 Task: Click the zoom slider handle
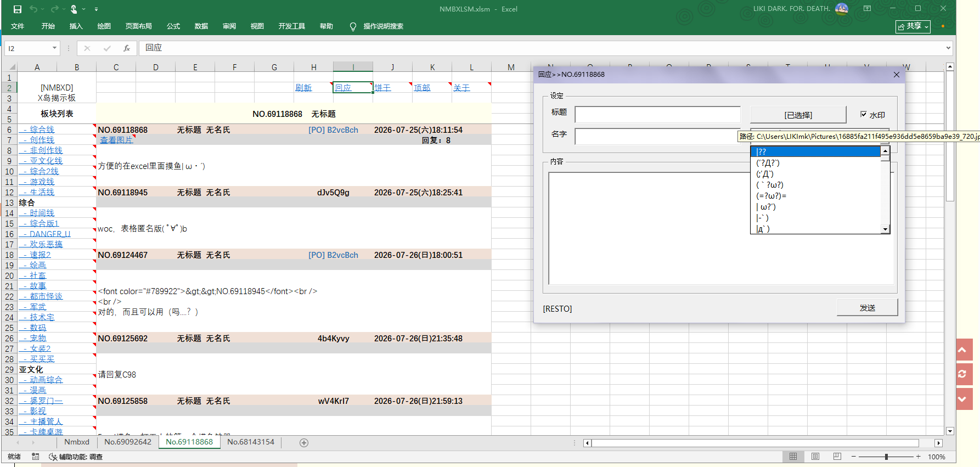886,457
